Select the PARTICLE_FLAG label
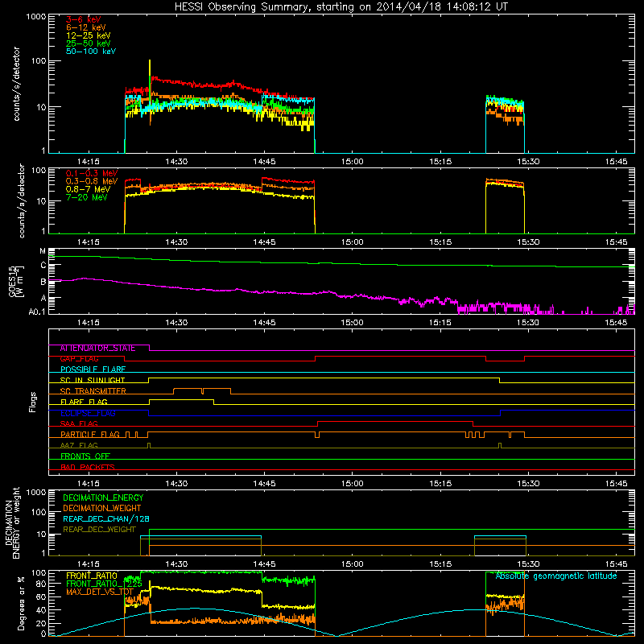The width and height of the screenshot is (644, 644). pos(90,434)
